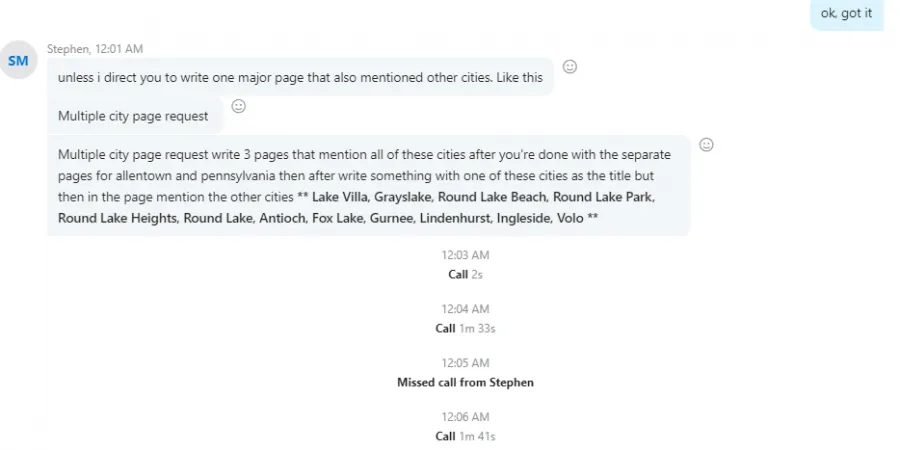React with emoji to 'Multiple city page request' bubble
900x450 pixels.
[x=238, y=106]
